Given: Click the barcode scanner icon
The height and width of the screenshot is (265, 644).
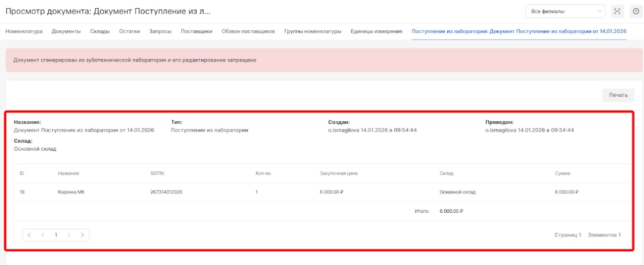Looking at the screenshot, I should (x=618, y=11).
